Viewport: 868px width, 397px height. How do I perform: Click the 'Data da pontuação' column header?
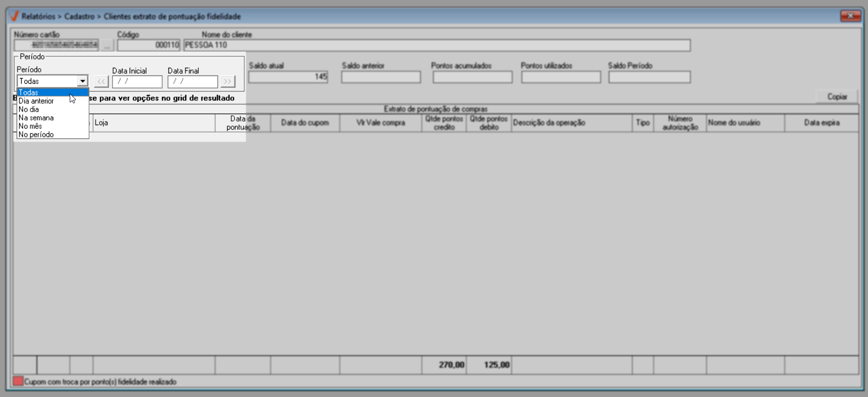tap(243, 123)
